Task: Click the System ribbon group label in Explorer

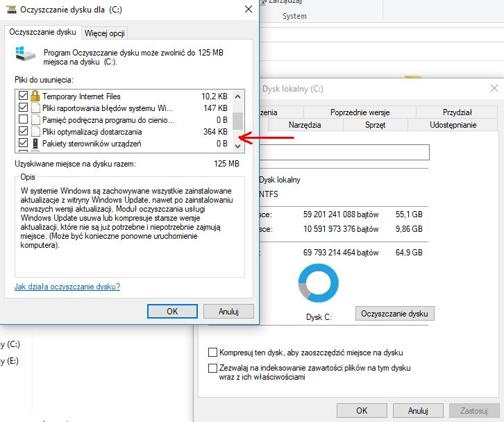Action: coord(294,16)
